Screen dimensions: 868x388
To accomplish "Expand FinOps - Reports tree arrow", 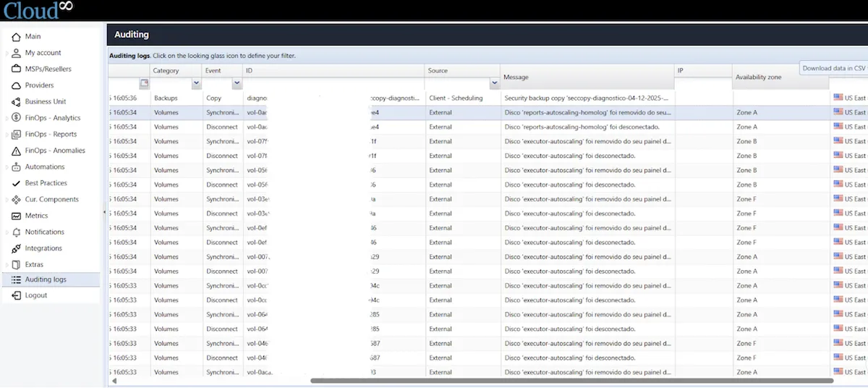I will 7,134.
